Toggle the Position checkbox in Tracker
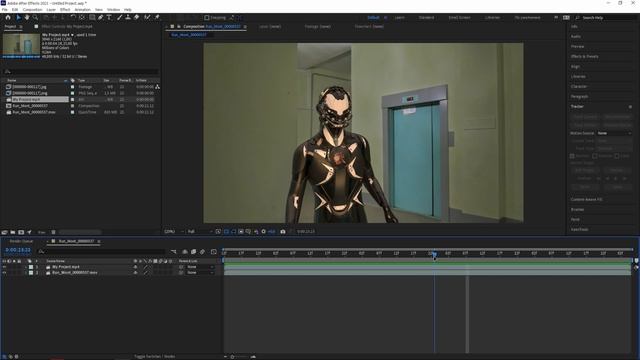640x360 pixels. coord(572,156)
